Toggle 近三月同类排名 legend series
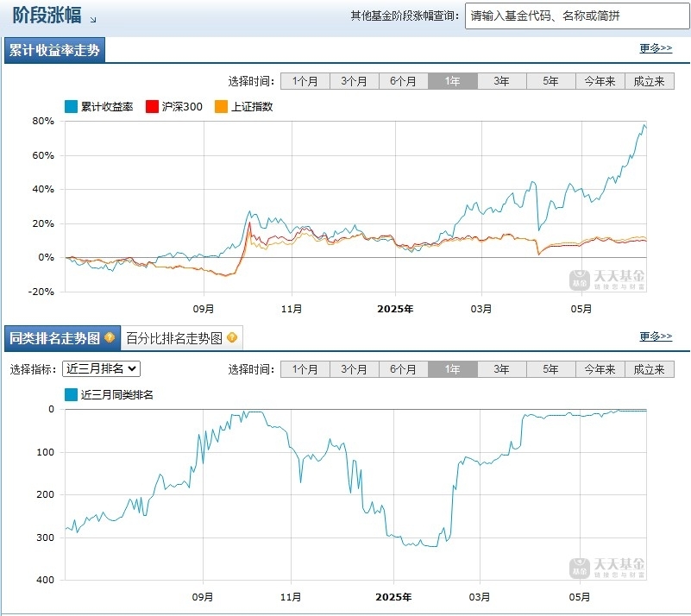Image resolution: width=691 pixels, height=616 pixels. coord(109,394)
